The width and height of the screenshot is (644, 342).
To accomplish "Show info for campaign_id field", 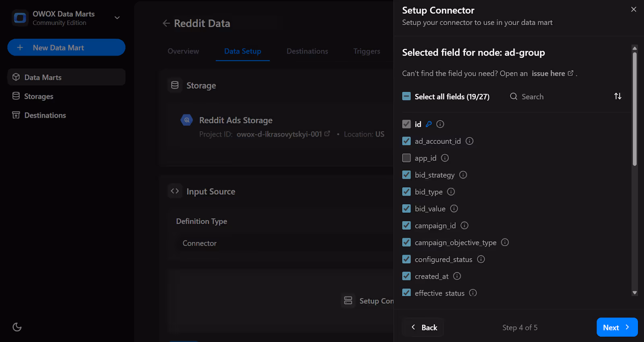I will point(464,226).
